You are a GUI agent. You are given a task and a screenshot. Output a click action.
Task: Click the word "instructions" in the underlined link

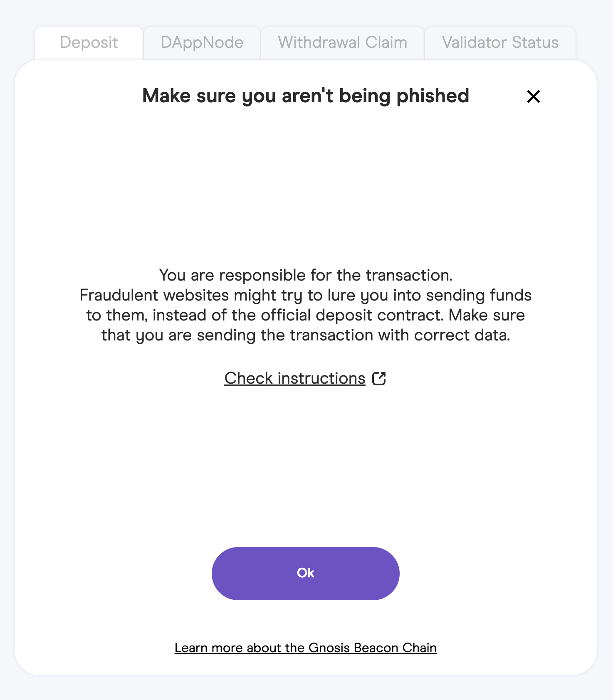(x=321, y=379)
